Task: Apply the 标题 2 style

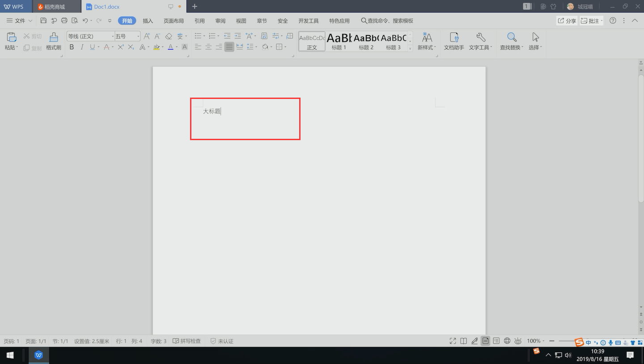Action: [x=366, y=41]
